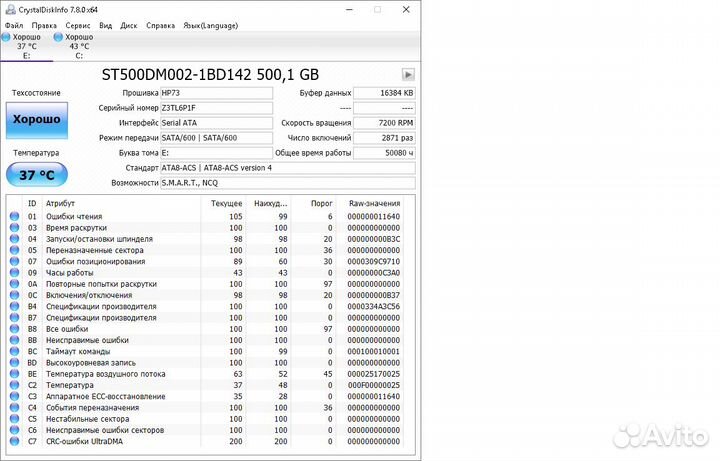Select raw value 0000309C9710
Image resolution: width=720 pixels, height=461 pixels.
pyautogui.click(x=374, y=262)
